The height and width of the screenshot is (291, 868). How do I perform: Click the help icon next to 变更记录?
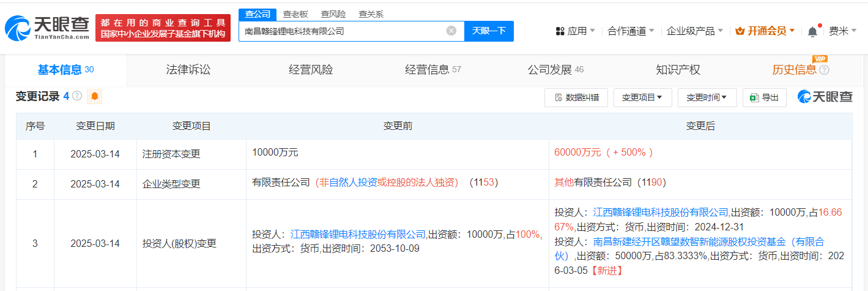click(x=76, y=96)
